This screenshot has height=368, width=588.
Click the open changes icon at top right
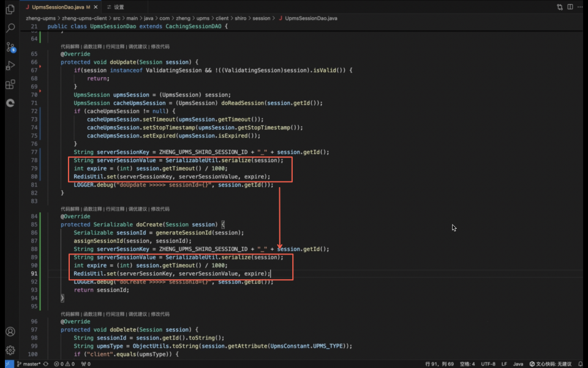pos(560,7)
